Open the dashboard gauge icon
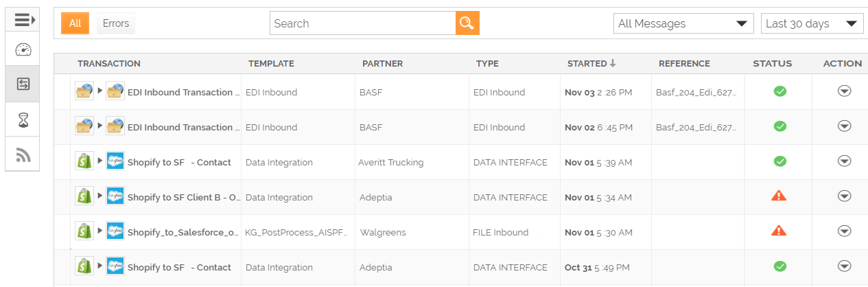868x287 pixels. coord(23,49)
